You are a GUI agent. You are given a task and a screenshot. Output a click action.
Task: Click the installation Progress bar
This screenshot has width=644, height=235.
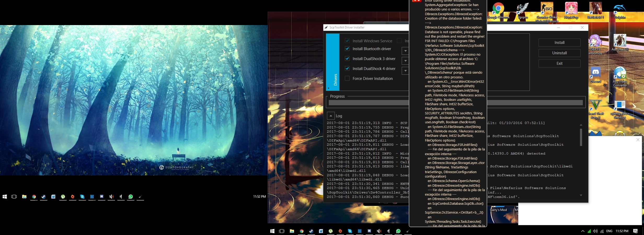point(456,103)
